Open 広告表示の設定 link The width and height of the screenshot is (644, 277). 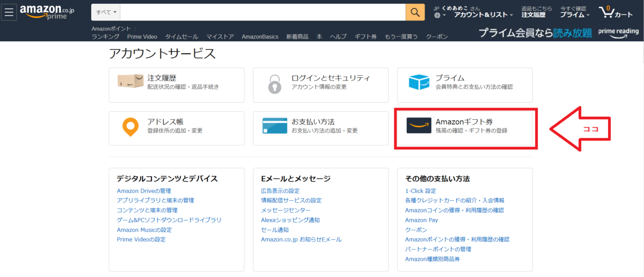280,191
